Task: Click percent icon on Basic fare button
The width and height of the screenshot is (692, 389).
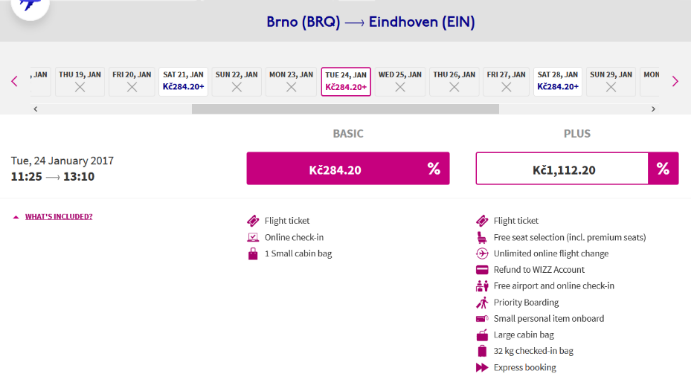Action: pos(433,169)
